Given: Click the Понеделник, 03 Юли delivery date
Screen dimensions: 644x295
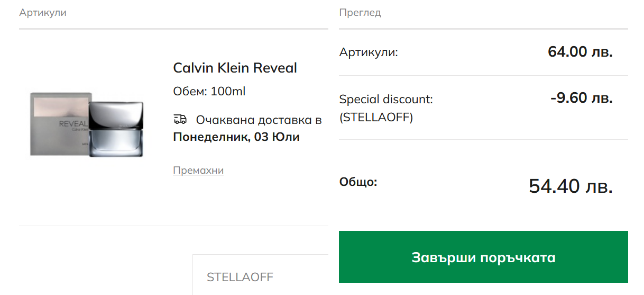Looking at the screenshot, I should click(236, 137).
